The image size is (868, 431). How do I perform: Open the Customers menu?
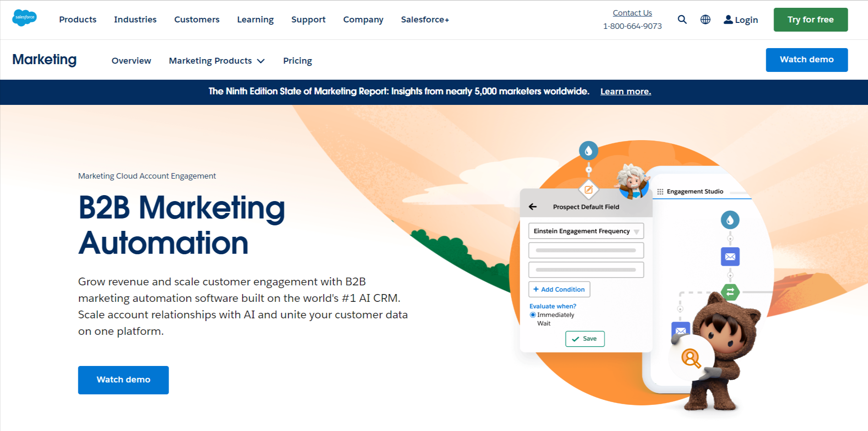(x=197, y=19)
